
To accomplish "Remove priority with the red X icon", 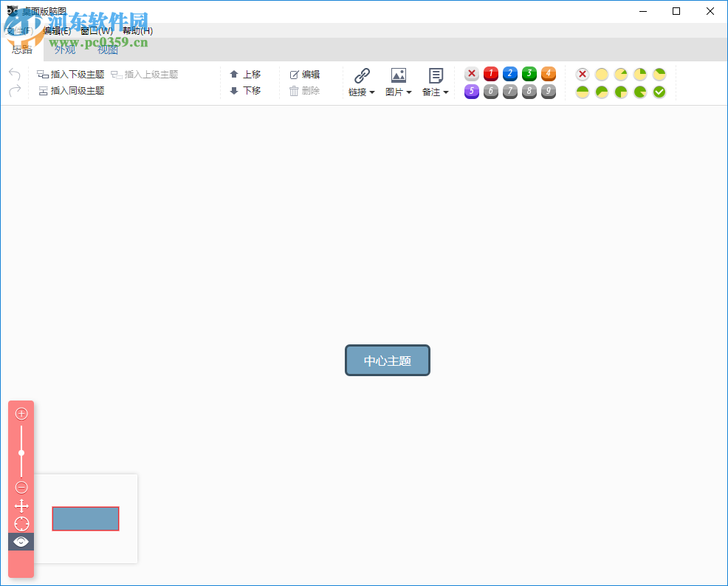I will tap(472, 74).
